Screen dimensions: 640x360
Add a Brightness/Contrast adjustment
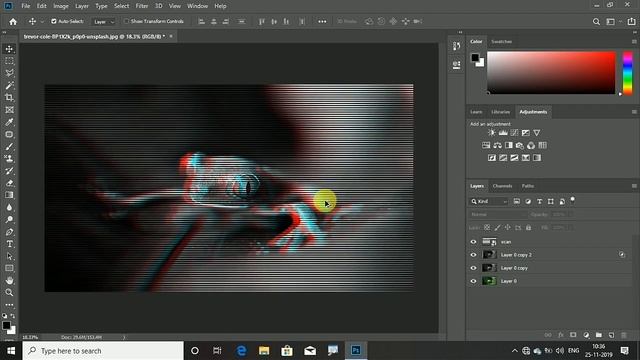tap(492, 133)
